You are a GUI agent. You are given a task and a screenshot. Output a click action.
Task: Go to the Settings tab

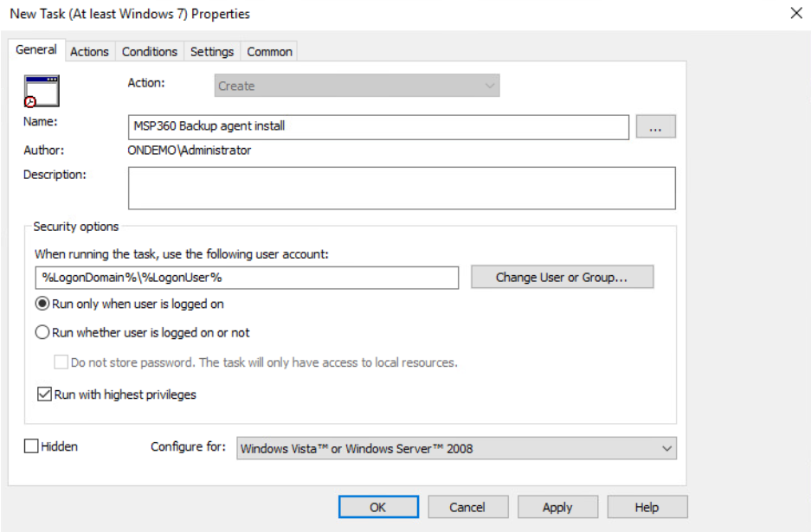pyautogui.click(x=212, y=52)
